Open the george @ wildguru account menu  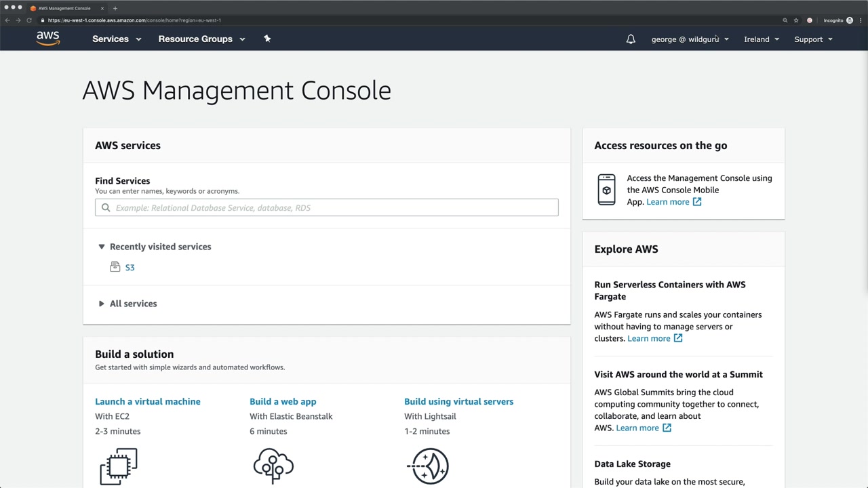pos(690,39)
